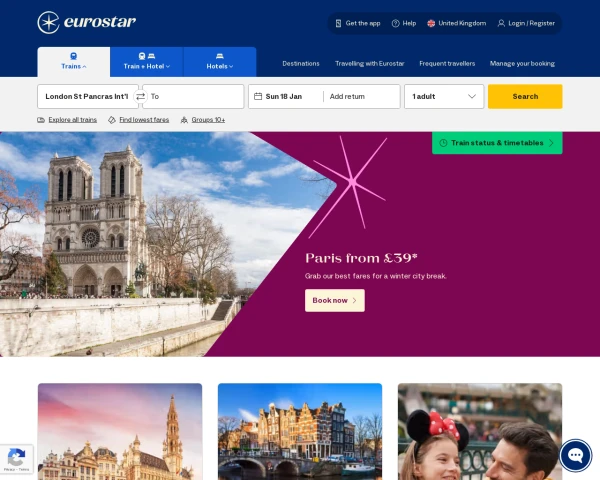Expand the 1 adult passenger dropdown

[444, 96]
